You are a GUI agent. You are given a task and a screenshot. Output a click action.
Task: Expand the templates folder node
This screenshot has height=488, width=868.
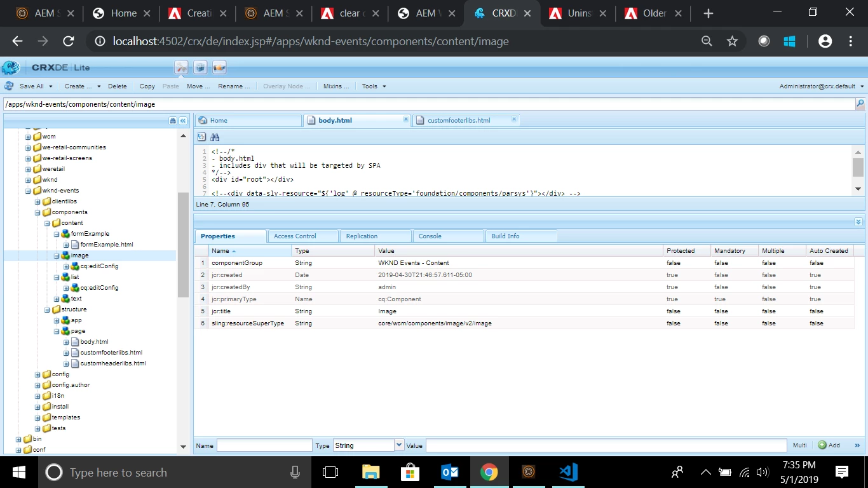pyautogui.click(x=37, y=417)
